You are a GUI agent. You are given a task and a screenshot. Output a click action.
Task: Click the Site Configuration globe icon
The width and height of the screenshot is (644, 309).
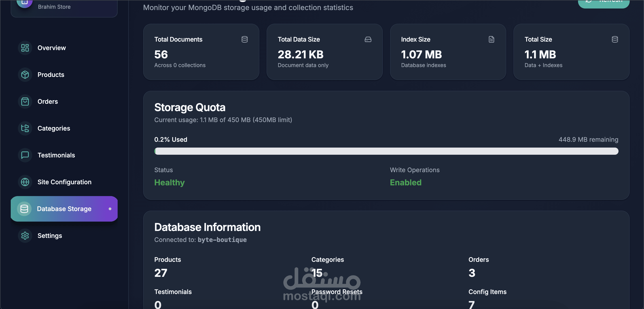(x=25, y=182)
